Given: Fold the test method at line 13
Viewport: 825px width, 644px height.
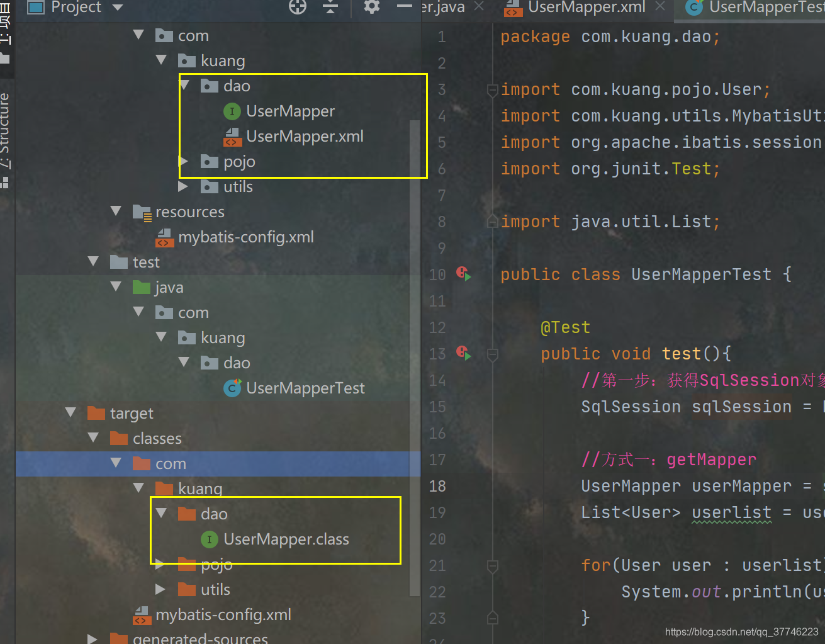Looking at the screenshot, I should (493, 355).
